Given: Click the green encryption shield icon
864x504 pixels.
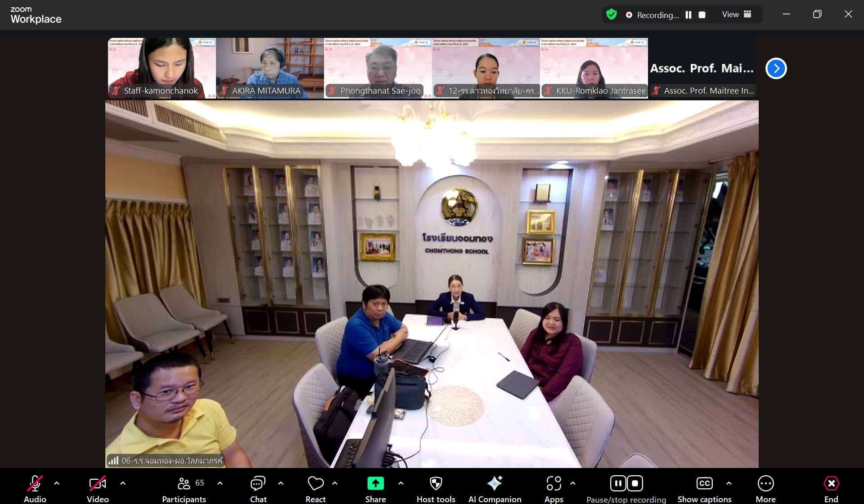Looking at the screenshot, I should click(612, 14).
